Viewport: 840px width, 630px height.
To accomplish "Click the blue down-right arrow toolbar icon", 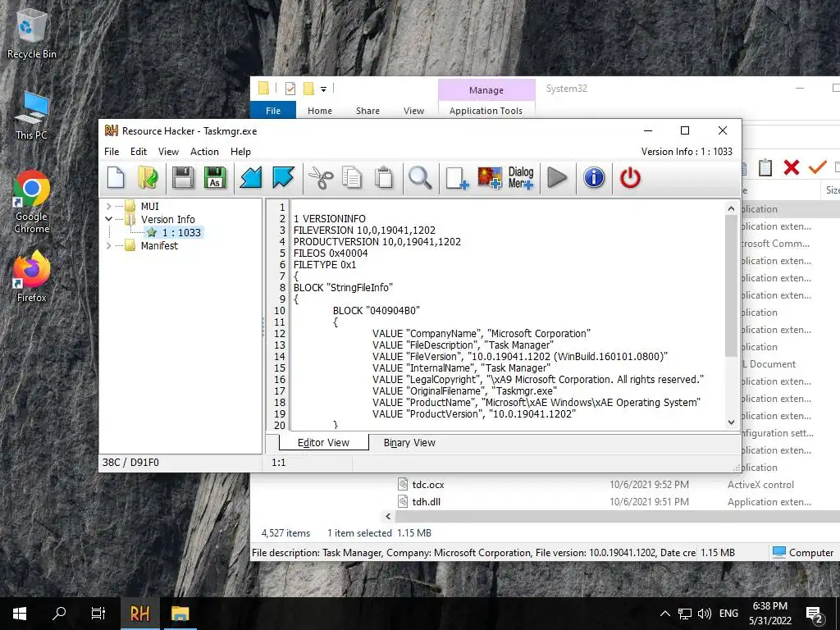I will click(x=283, y=178).
